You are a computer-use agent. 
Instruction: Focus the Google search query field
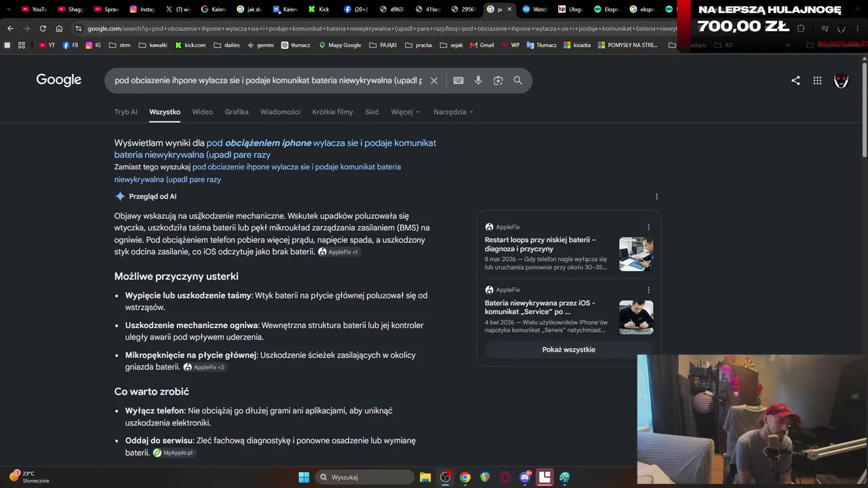click(269, 81)
